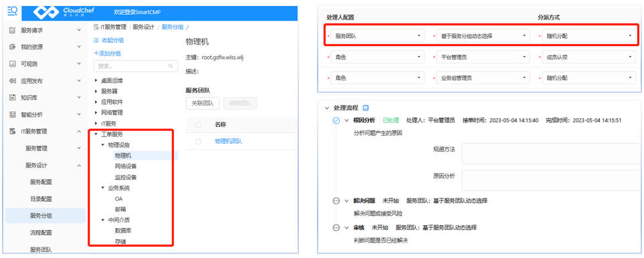Screen dimensions: 644x258
Task: Click the completed check circle icon beside 根因分析
Action: [336, 120]
